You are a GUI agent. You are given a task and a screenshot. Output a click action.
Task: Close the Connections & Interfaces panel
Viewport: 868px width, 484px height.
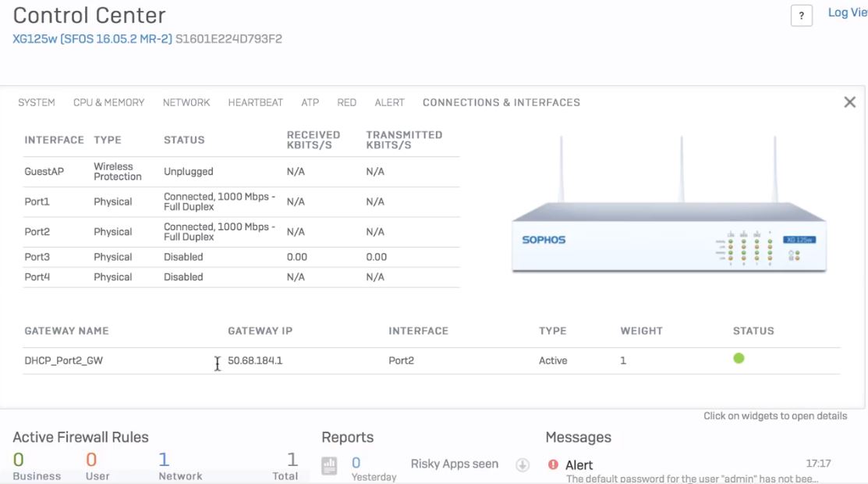pyautogui.click(x=849, y=101)
